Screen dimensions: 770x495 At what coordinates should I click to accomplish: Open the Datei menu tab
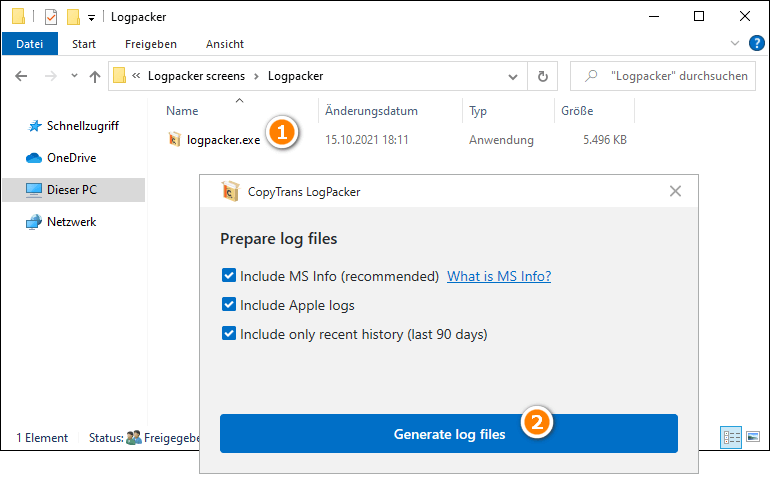tap(29, 44)
